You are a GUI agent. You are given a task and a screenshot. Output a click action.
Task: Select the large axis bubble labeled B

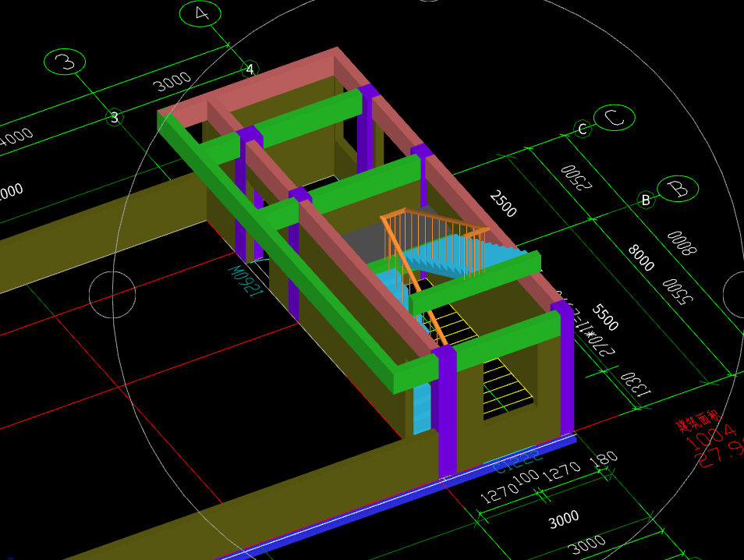[678, 189]
